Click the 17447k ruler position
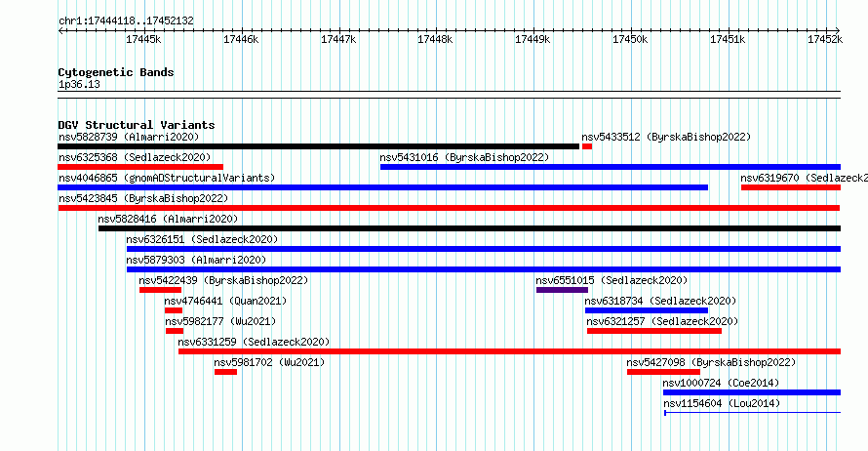 (x=338, y=39)
